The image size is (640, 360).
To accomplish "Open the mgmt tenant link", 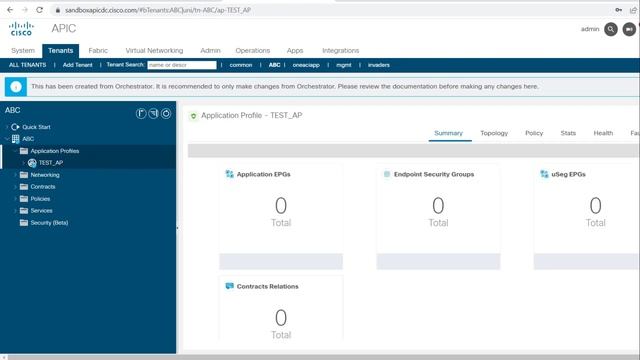I will pos(344,65).
